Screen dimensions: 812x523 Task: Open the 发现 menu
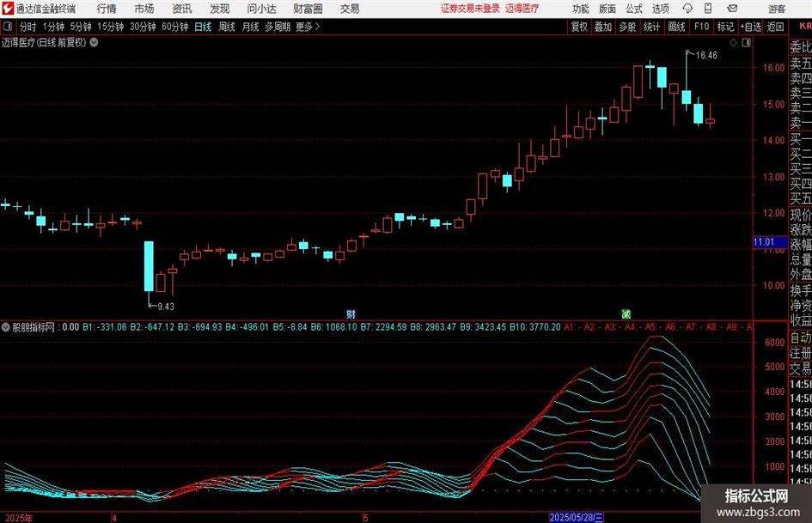pyautogui.click(x=220, y=9)
